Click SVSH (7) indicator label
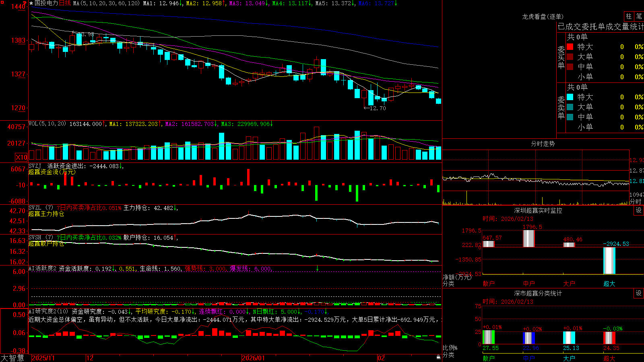The height and width of the screenshot is (362, 644). point(41,238)
